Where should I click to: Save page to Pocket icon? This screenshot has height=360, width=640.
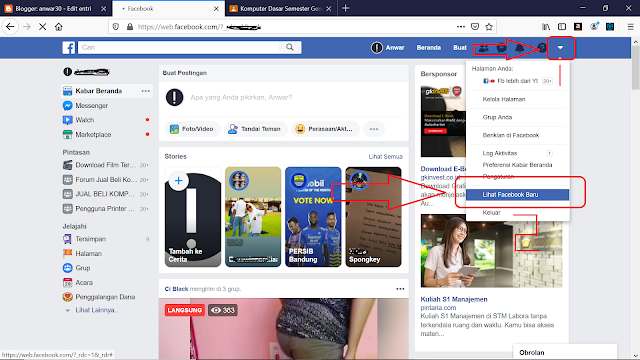pyautogui.click(x=475, y=27)
